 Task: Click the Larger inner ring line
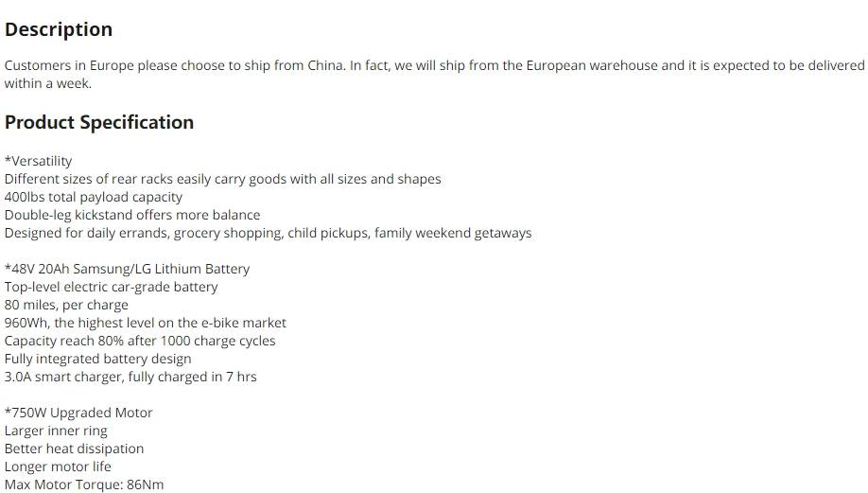click(56, 431)
